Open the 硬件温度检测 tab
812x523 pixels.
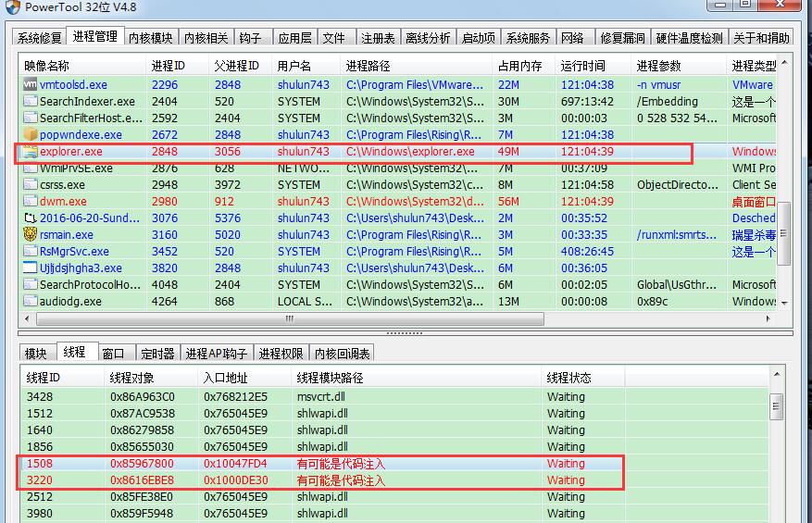[689, 38]
